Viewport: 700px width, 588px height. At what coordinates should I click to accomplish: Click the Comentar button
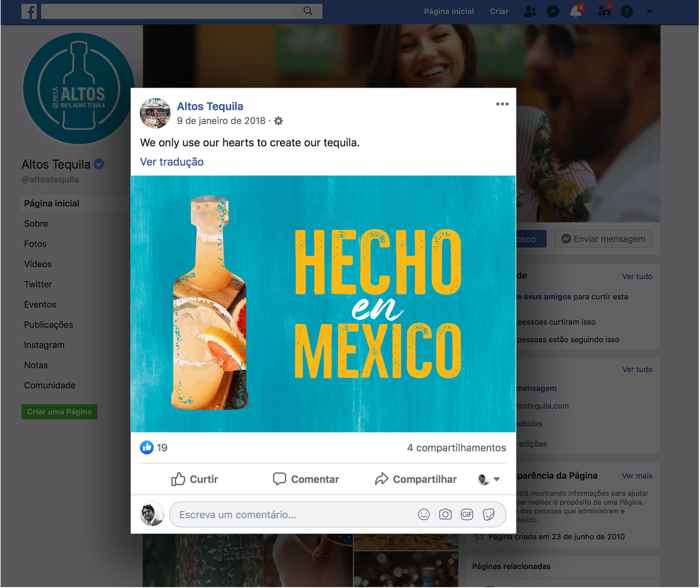tap(306, 479)
